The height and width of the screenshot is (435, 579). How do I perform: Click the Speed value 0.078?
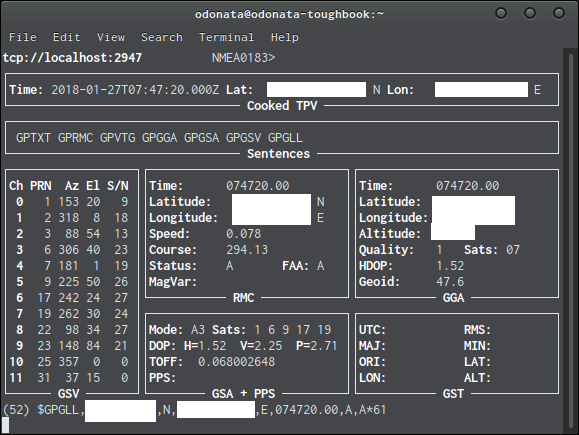click(243, 234)
